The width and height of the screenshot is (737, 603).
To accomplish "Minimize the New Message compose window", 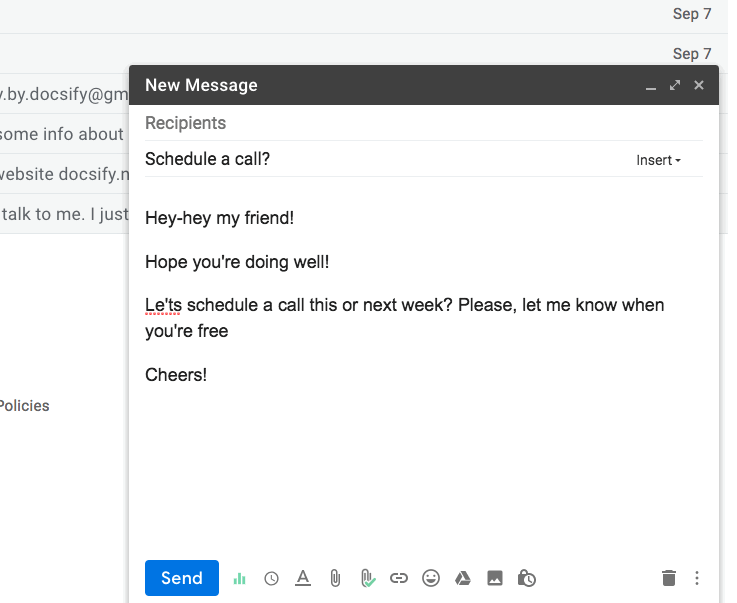I will (651, 87).
